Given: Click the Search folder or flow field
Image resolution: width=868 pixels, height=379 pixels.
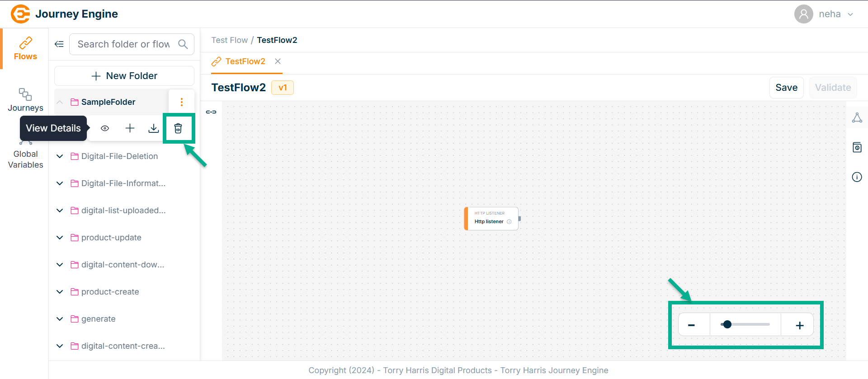Looking at the screenshot, I should point(124,44).
